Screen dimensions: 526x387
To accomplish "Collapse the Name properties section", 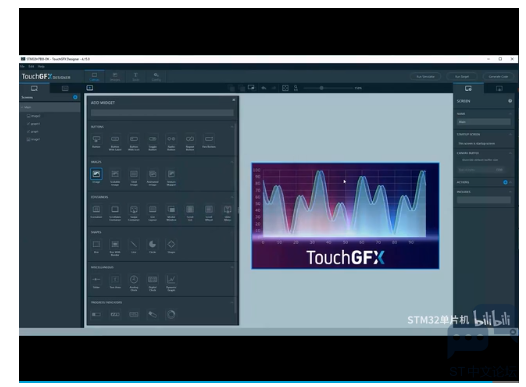I will 510,114.
